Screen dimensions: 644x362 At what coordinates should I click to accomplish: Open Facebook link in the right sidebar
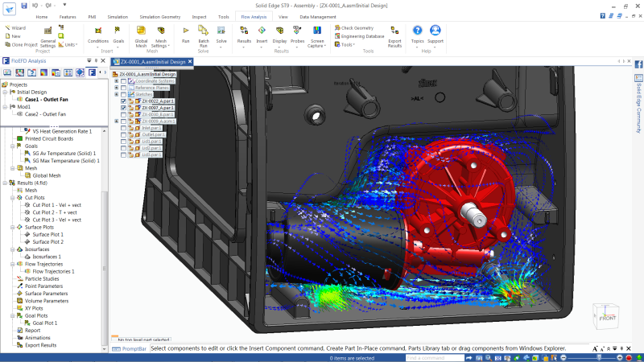point(638,64)
